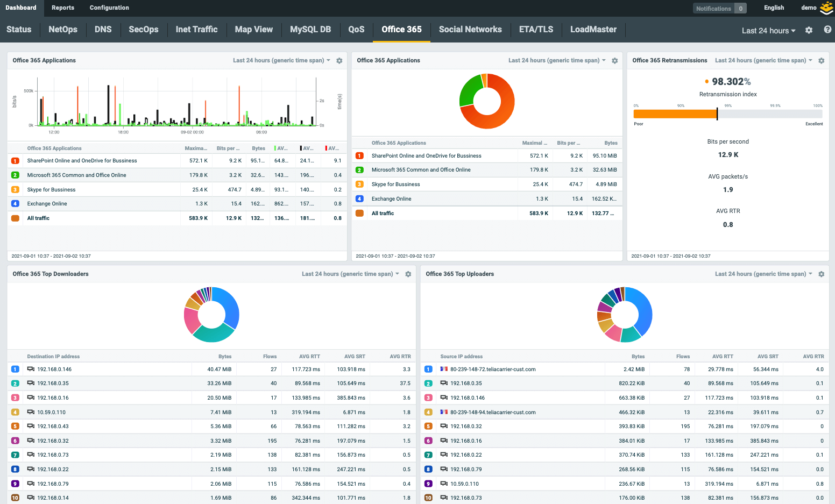Image resolution: width=835 pixels, height=504 pixels.
Task: Toggle SharePoint Online series badge in chart table
Action: (15, 161)
